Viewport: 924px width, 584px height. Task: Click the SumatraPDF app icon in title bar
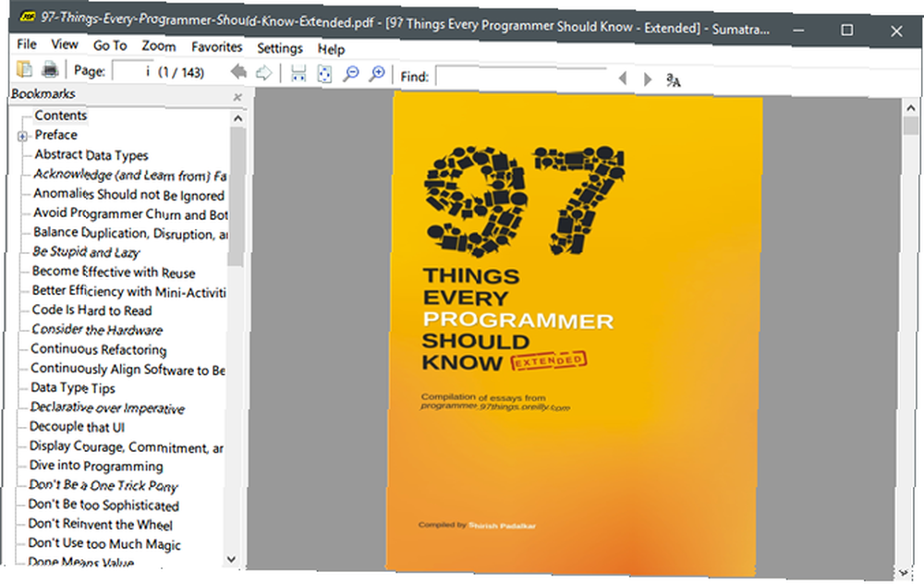coord(27,16)
